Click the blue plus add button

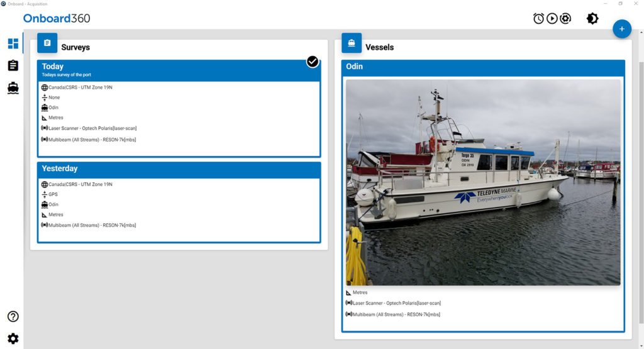[622, 29]
